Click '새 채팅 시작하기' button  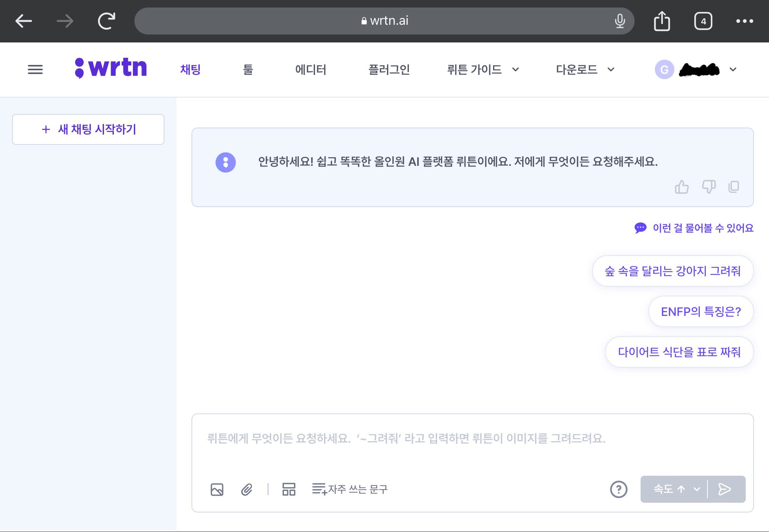(88, 129)
